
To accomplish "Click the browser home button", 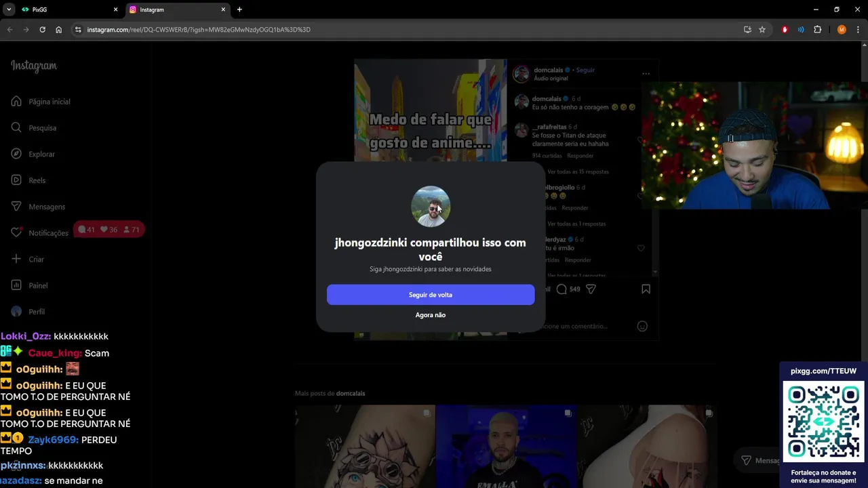I will tap(58, 30).
